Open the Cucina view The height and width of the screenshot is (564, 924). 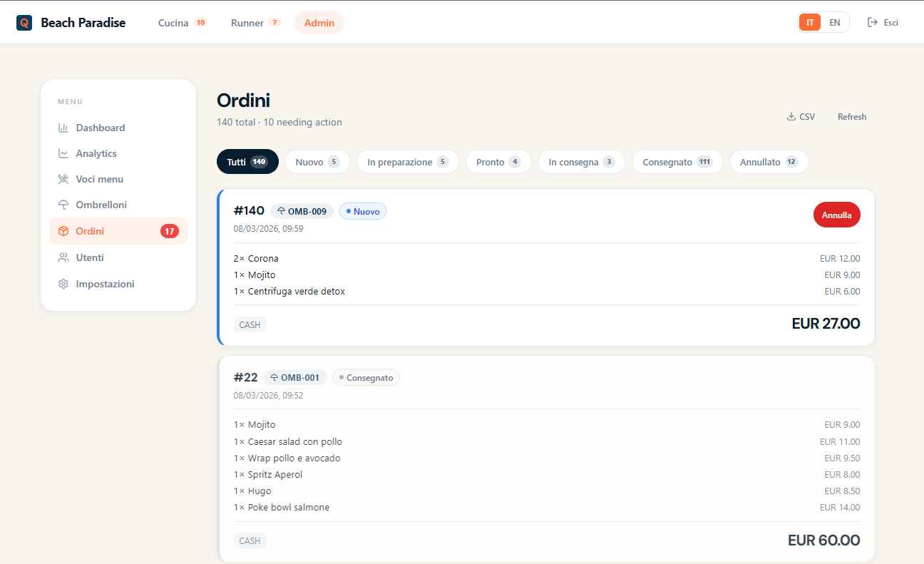pos(182,23)
